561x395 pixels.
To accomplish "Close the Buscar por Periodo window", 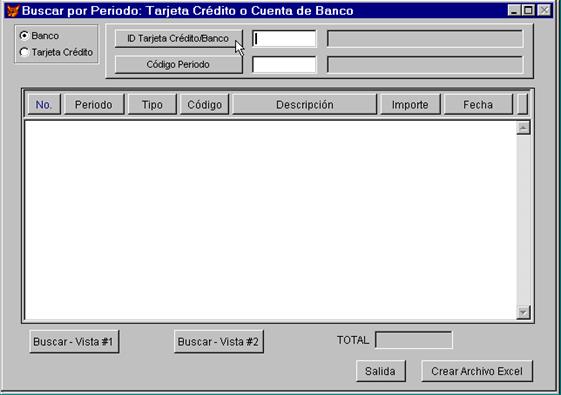I will 544,10.
